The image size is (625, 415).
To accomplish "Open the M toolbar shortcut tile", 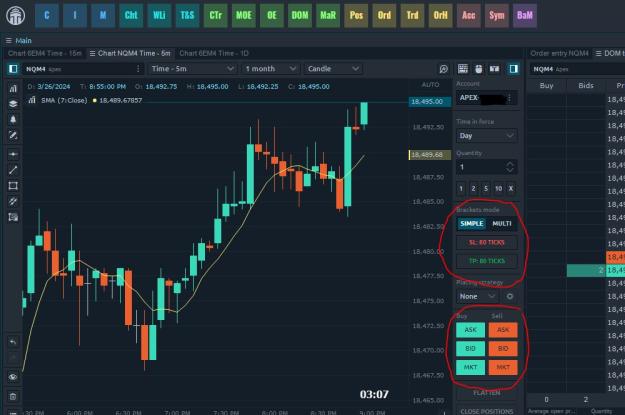I will (103, 16).
